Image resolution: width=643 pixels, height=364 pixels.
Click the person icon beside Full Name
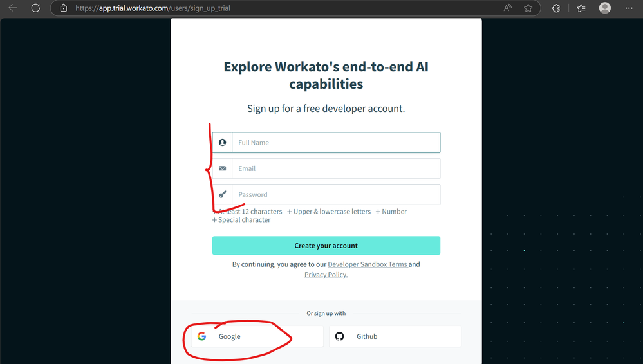coord(223,143)
